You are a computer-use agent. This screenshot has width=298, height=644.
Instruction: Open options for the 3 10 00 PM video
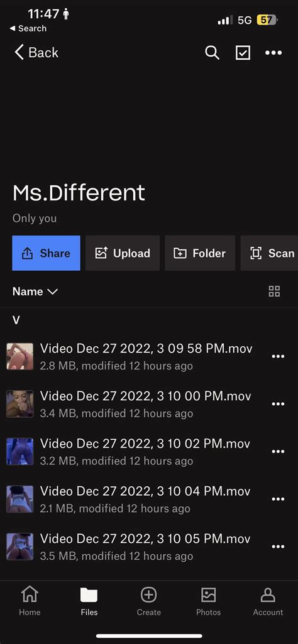[278, 404]
